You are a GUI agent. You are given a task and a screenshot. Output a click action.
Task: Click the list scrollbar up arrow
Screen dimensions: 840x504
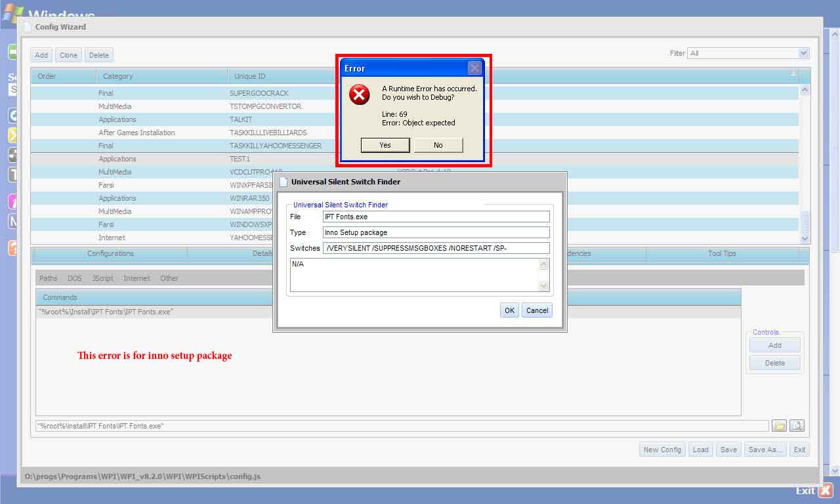coord(805,90)
